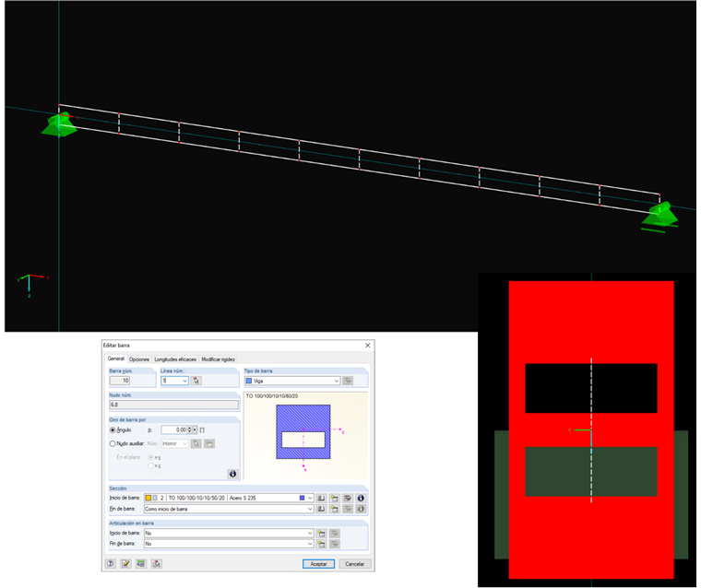
Task: Close the Editar barra dialog
Action: click(367, 346)
